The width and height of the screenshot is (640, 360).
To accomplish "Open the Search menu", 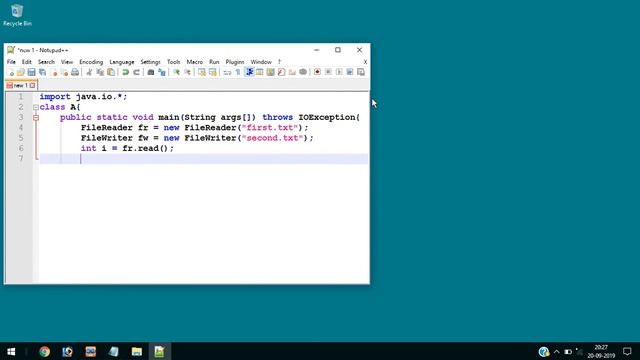I will click(46, 62).
